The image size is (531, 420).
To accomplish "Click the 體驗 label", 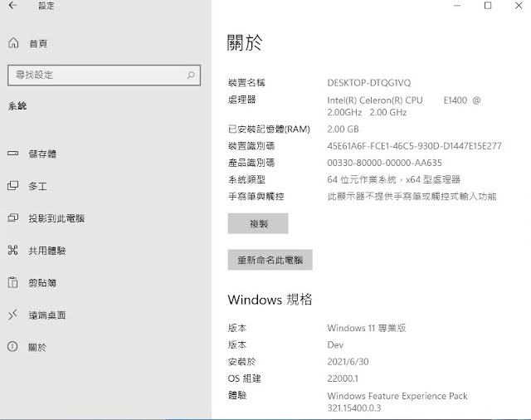I will click(237, 395).
